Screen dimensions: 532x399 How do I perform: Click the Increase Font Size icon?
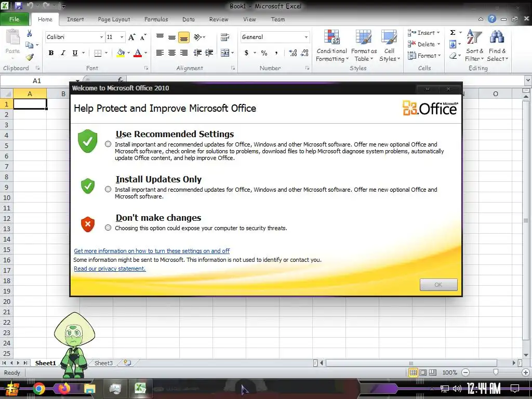(x=131, y=37)
